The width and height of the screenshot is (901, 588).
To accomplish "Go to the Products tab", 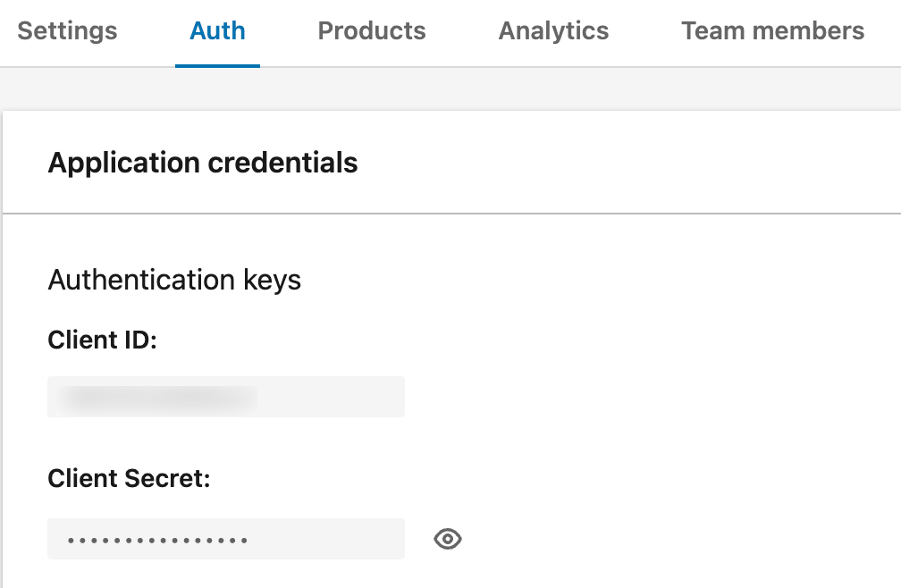I will click(x=371, y=30).
